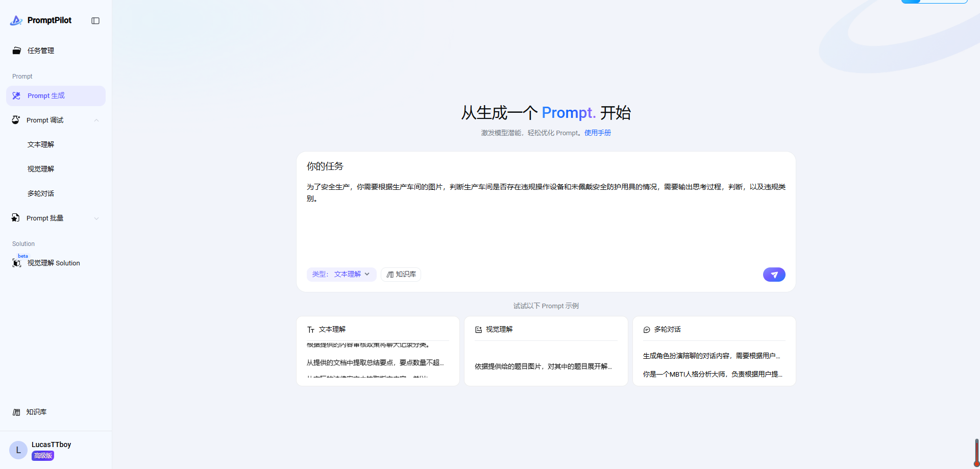Viewport: 980px width, 469px height.
Task: Collapse the Prompt 调试 submenu chevron
Action: (x=96, y=120)
